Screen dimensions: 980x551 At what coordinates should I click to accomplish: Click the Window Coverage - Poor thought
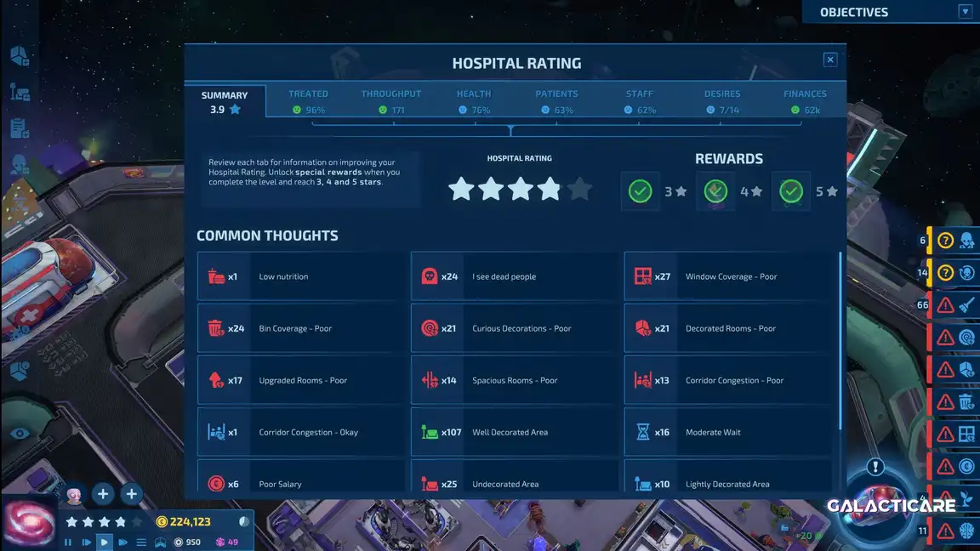(727, 276)
